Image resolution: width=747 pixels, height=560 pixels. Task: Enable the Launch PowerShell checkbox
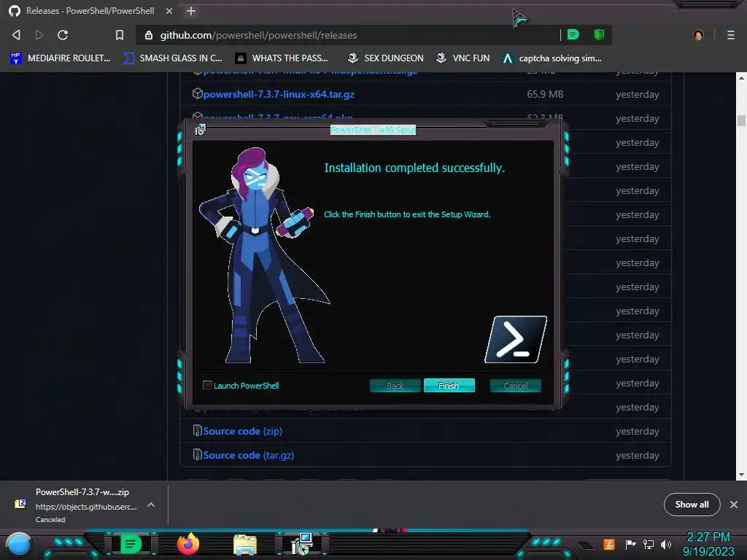(207, 385)
